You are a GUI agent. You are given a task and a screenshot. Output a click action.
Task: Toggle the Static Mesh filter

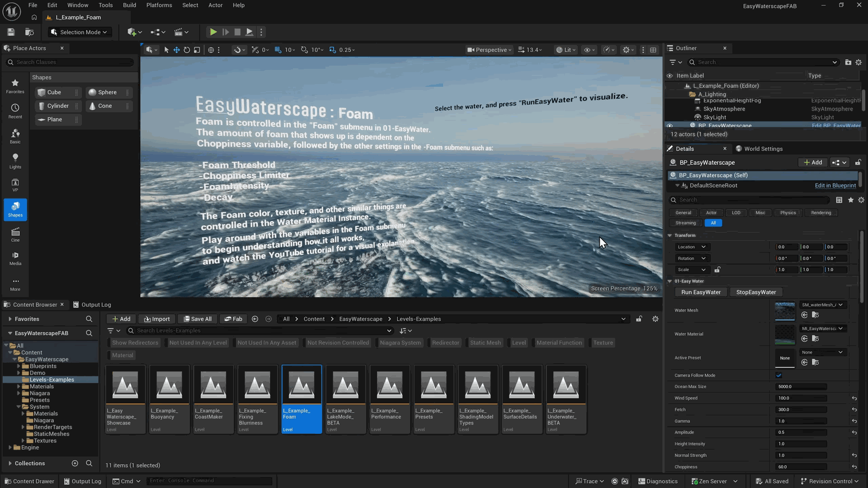pos(486,343)
